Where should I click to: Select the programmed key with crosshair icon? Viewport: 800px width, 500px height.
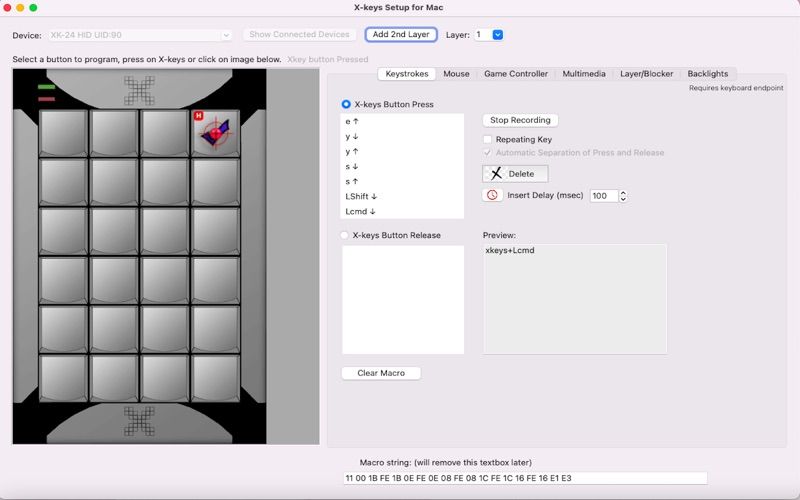pyautogui.click(x=215, y=133)
